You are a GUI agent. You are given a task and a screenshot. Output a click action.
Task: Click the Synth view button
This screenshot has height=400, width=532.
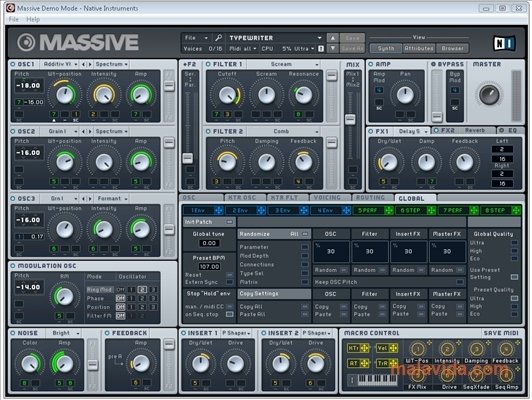(386, 49)
